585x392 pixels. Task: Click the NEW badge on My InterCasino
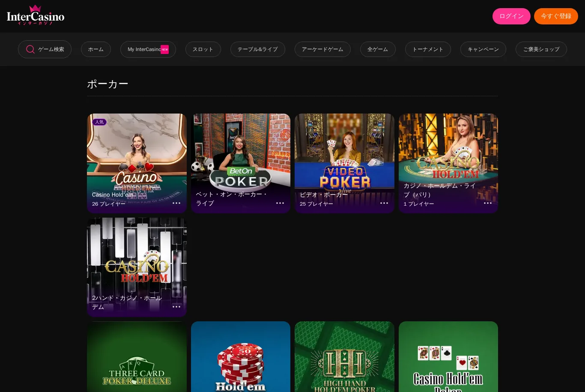click(165, 50)
